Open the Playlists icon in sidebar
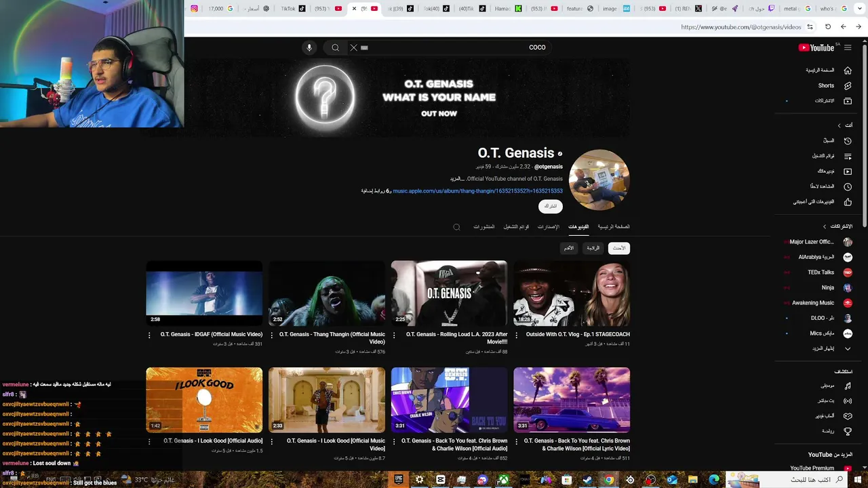The height and width of the screenshot is (488, 868). pos(848,157)
